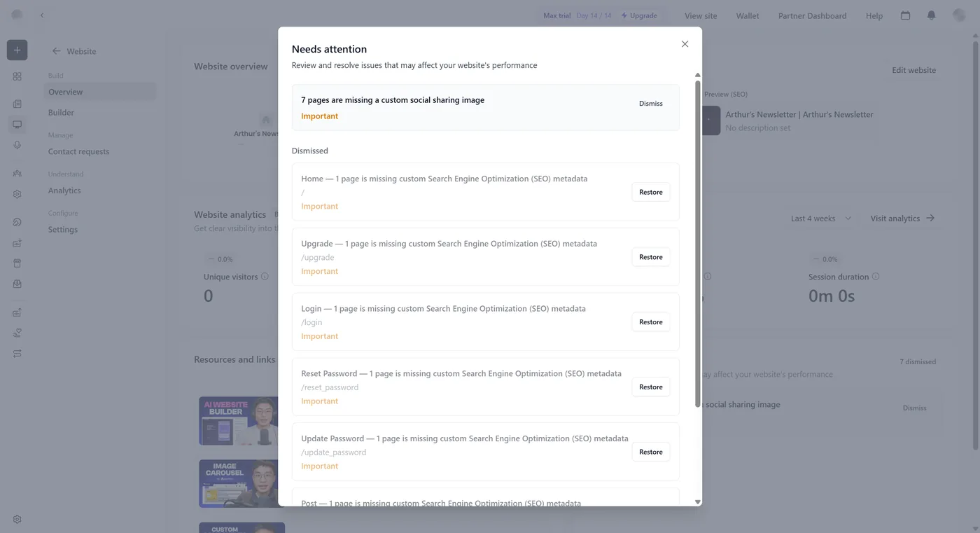This screenshot has width=980, height=533.
Task: Click '/update_password' path text
Action: (334, 452)
